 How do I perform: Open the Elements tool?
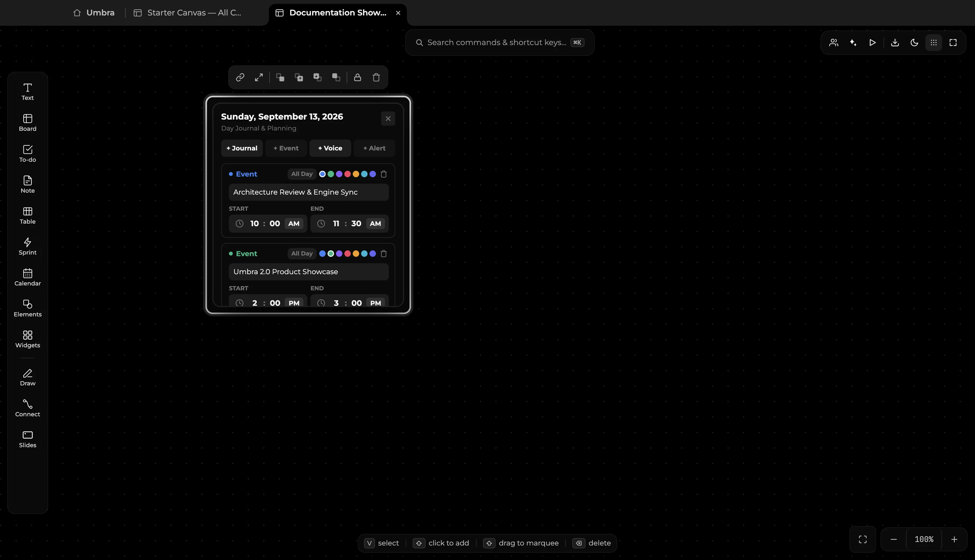tap(27, 308)
